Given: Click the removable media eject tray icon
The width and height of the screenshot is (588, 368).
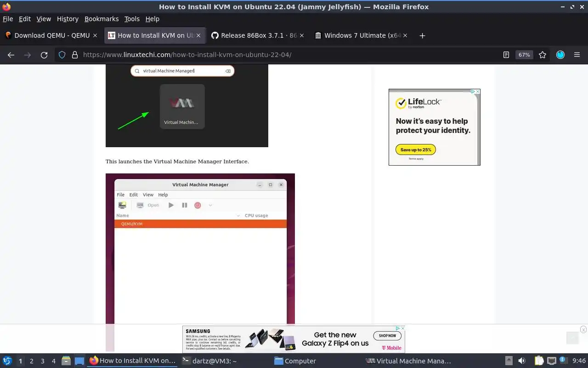Looking at the screenshot, I should [x=509, y=361].
